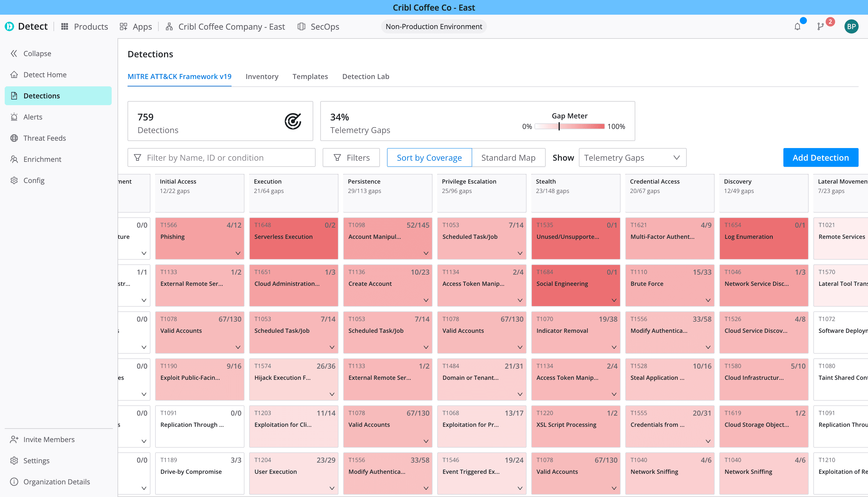Select the Sort by Coverage view
The height and width of the screenshot is (497, 868).
point(429,157)
